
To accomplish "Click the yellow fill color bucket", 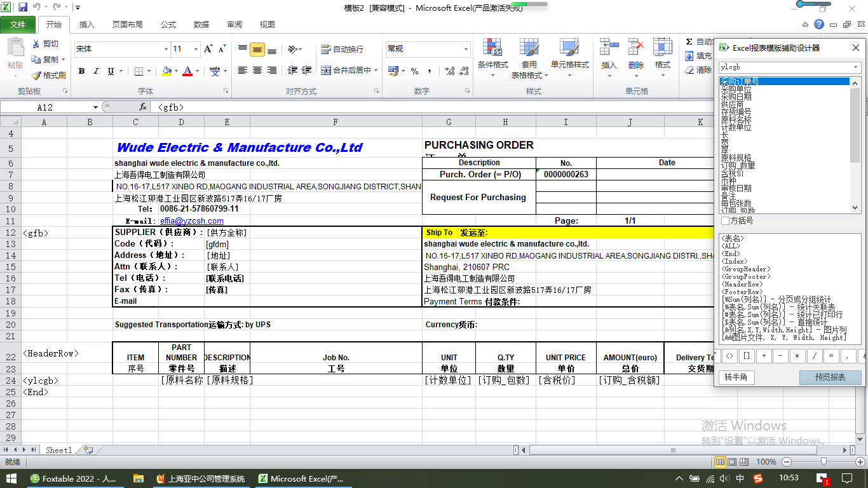I will [x=166, y=71].
